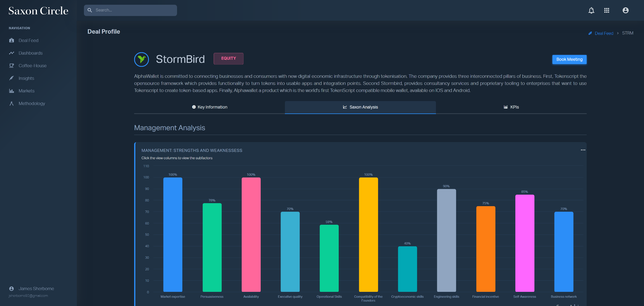Image resolution: width=644 pixels, height=306 pixels.
Task: Click the Book Meeting button
Action: pyautogui.click(x=569, y=59)
